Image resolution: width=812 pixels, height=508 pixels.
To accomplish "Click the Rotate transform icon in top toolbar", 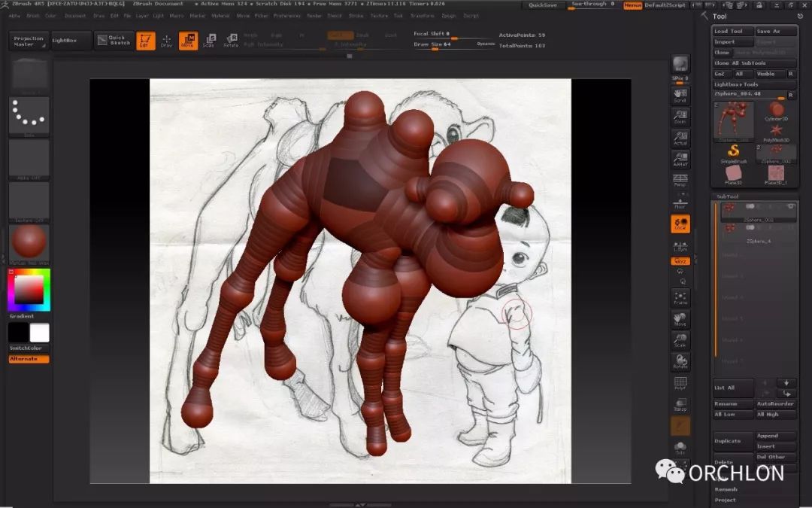I will (231, 41).
